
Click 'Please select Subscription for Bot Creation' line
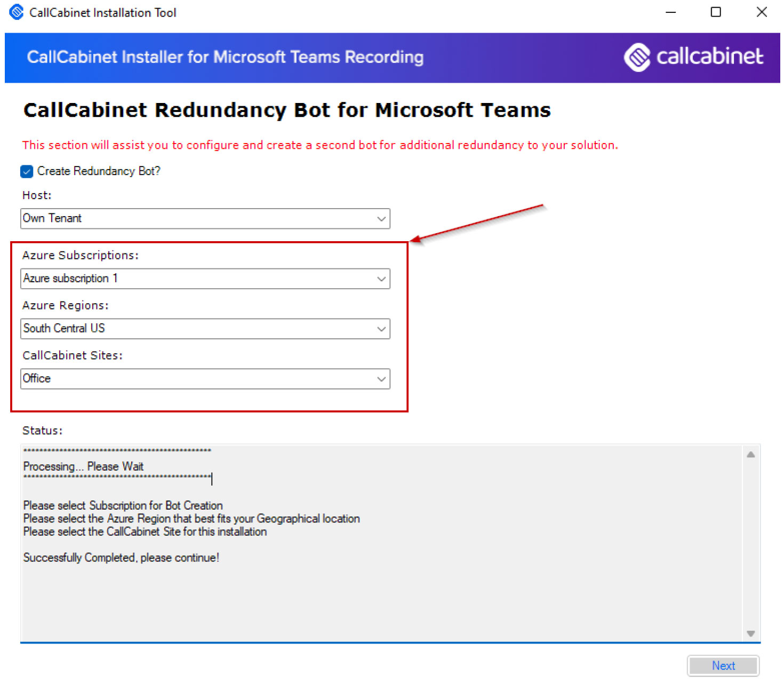click(123, 505)
